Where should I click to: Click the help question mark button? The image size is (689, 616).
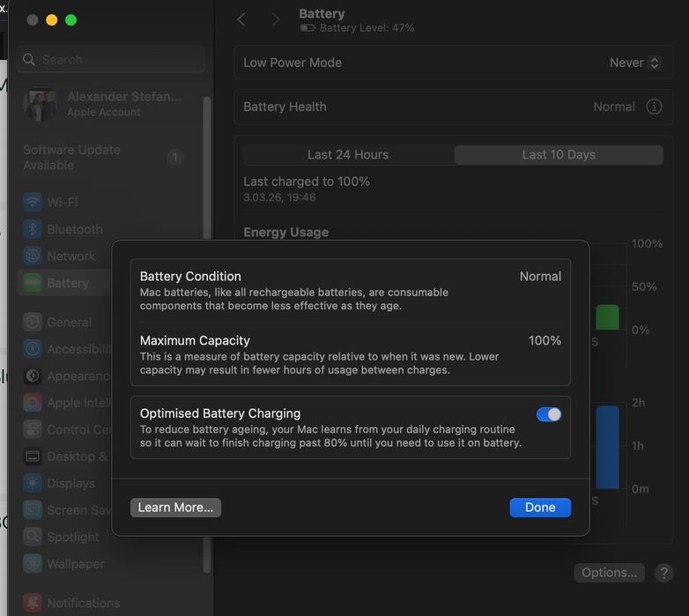point(663,573)
